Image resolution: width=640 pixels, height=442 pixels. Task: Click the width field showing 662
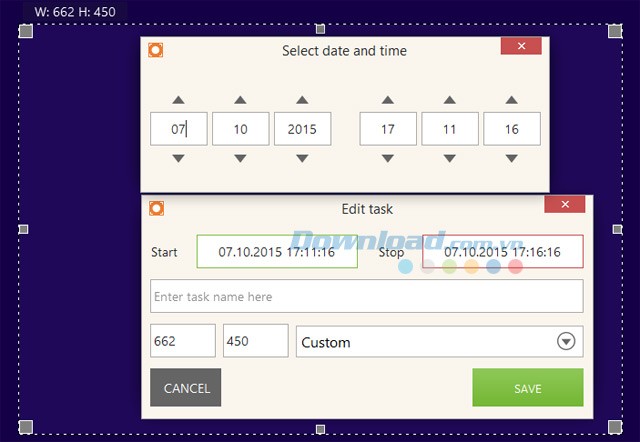182,341
